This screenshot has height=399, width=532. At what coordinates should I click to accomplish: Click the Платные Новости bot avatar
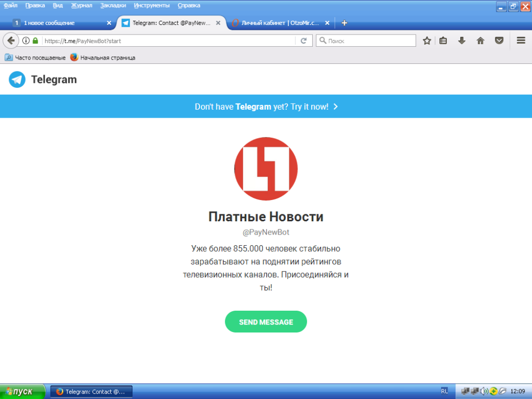point(266,169)
